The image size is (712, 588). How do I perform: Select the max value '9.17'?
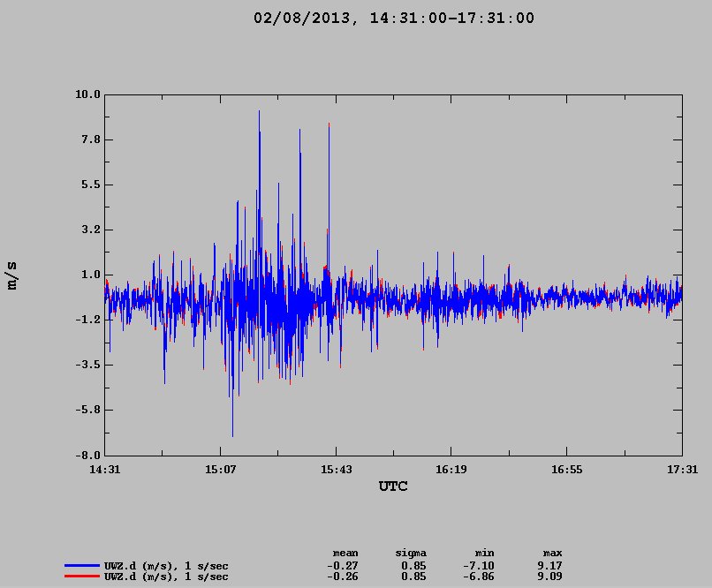tap(549, 566)
